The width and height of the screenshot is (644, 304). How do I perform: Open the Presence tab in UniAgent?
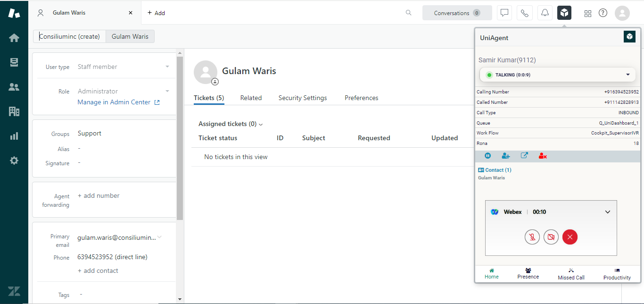pyautogui.click(x=528, y=274)
